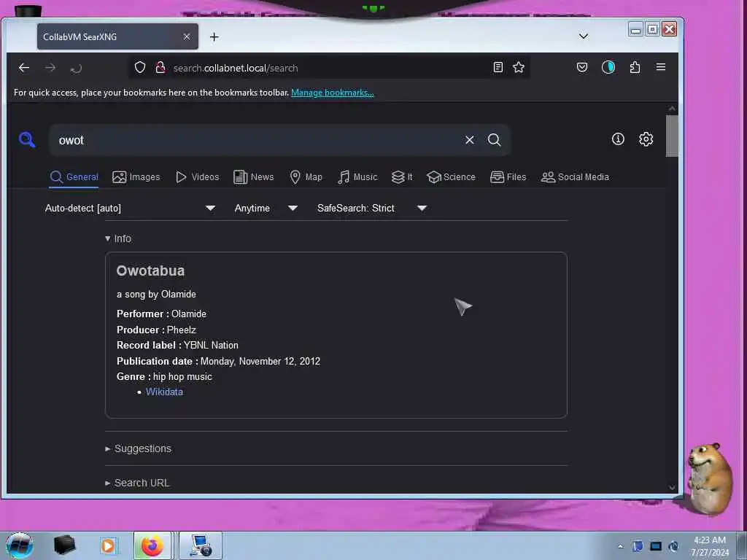Open the extensions puzzle icon
This screenshot has height=560, width=747.
[635, 67]
